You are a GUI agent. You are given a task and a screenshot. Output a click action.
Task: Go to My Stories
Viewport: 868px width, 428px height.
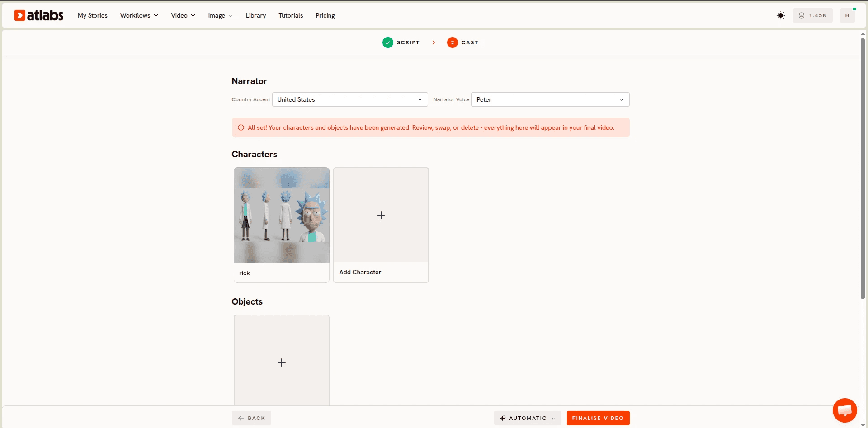[x=93, y=15]
